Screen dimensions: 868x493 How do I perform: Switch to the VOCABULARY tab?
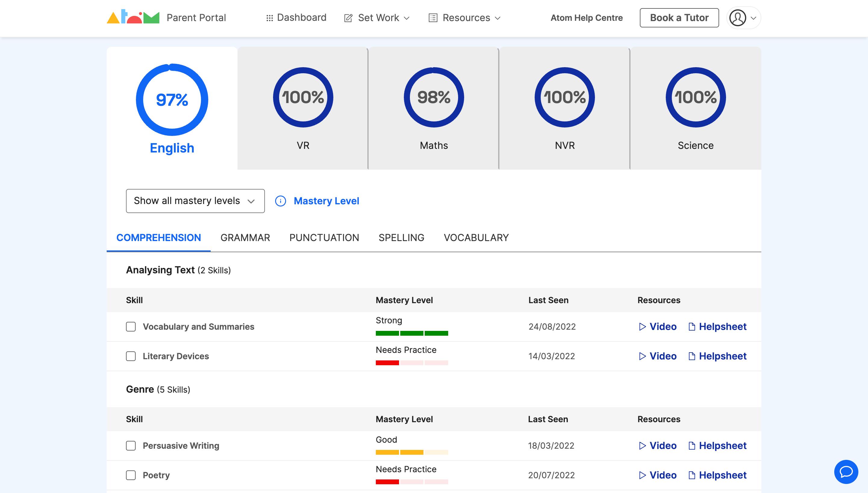pos(476,238)
